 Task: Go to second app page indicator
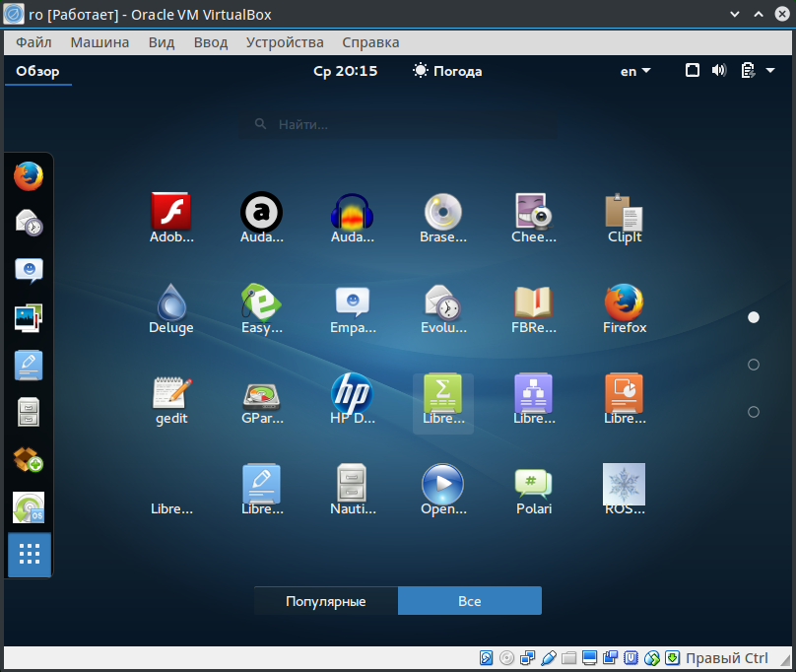pos(754,365)
